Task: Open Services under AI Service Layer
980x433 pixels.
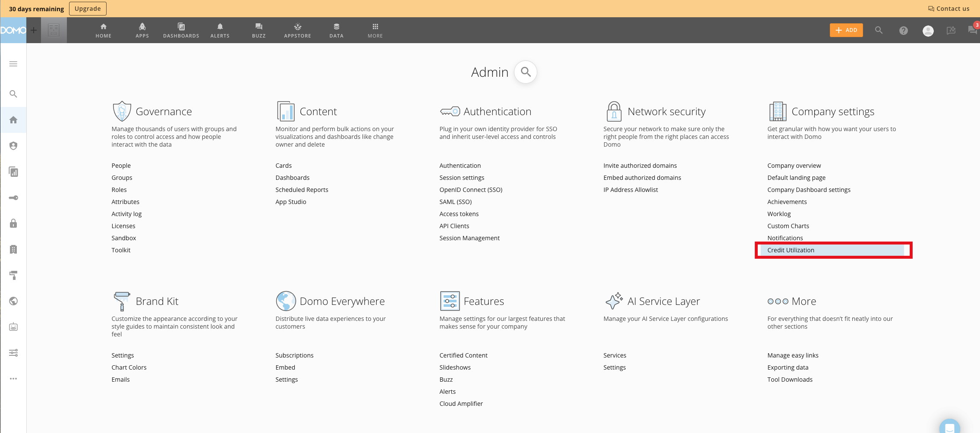Action: (615, 355)
